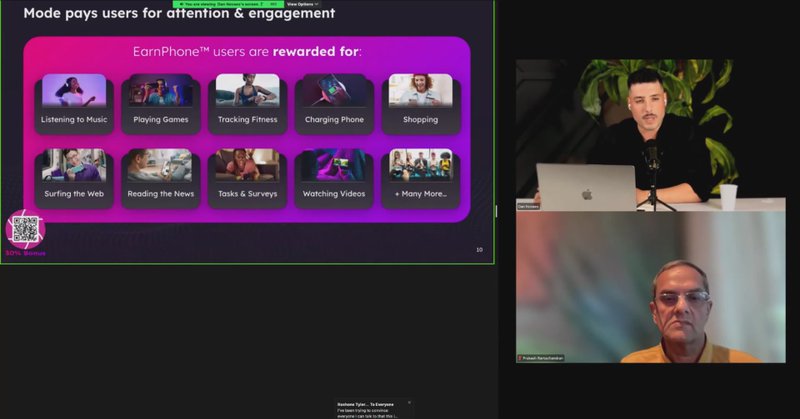The image size is (800, 419).
Task: Select the Tracking Fitness card
Action: point(247,104)
